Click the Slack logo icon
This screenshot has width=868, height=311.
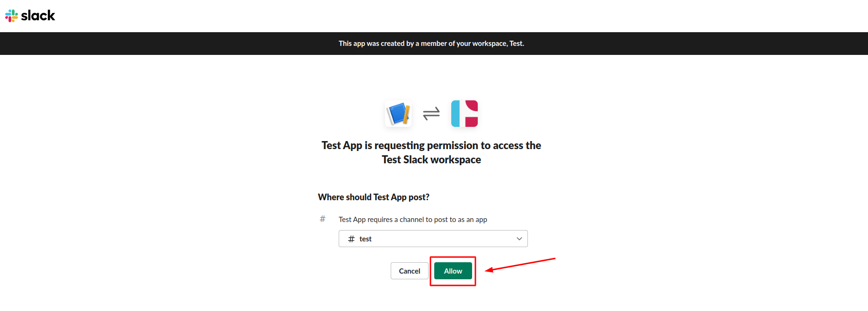(x=11, y=16)
